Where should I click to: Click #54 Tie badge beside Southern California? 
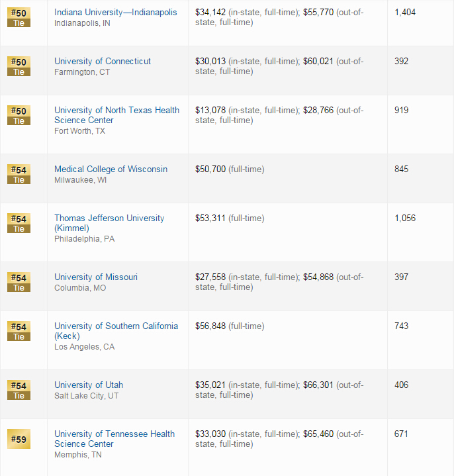click(19, 331)
